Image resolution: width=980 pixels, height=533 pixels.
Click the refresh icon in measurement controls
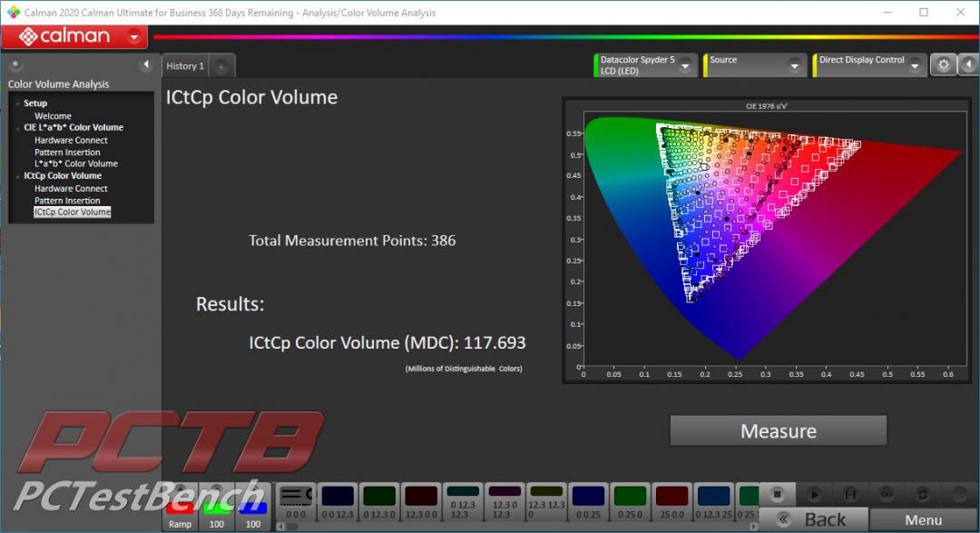pos(923,494)
